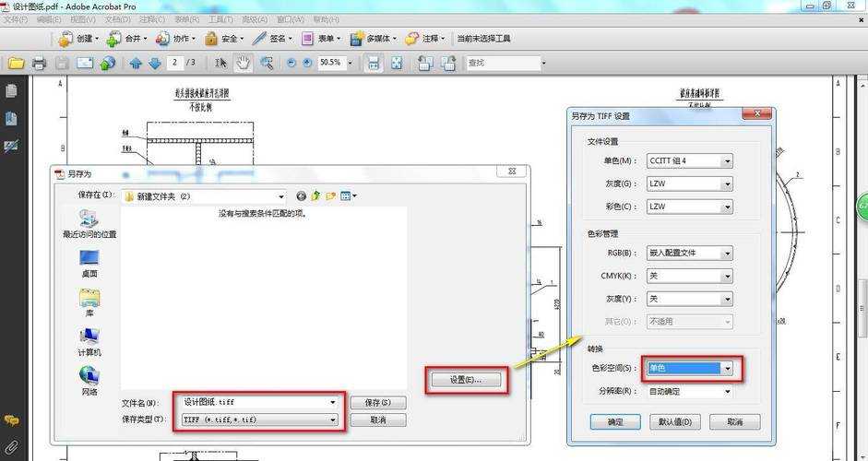Click the 默认值(D) button

675,422
